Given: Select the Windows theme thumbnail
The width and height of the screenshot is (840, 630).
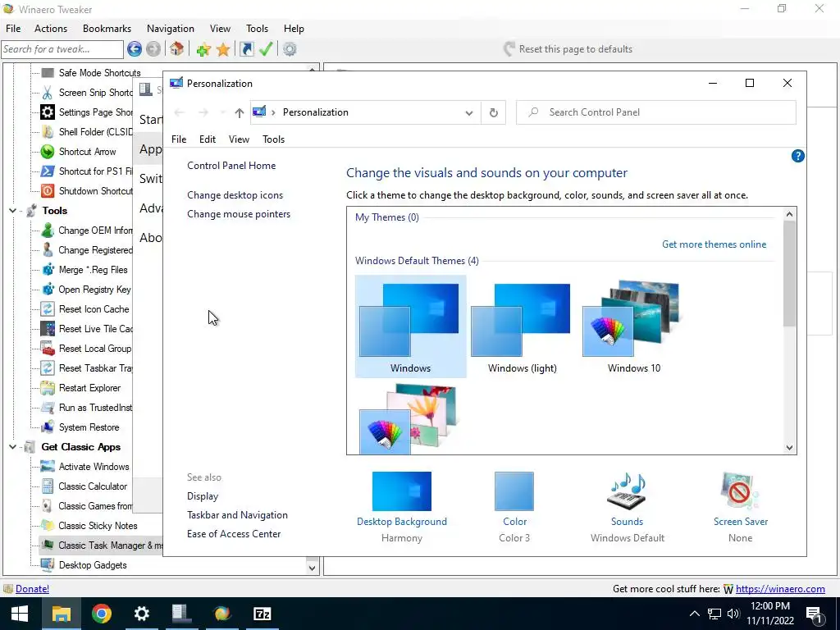Looking at the screenshot, I should (x=410, y=326).
